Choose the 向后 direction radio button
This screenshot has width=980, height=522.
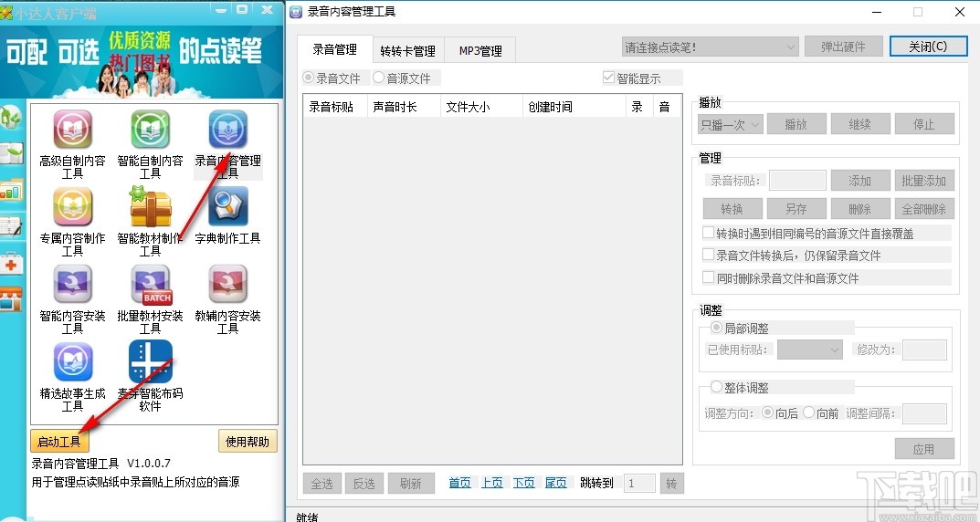coord(767,412)
